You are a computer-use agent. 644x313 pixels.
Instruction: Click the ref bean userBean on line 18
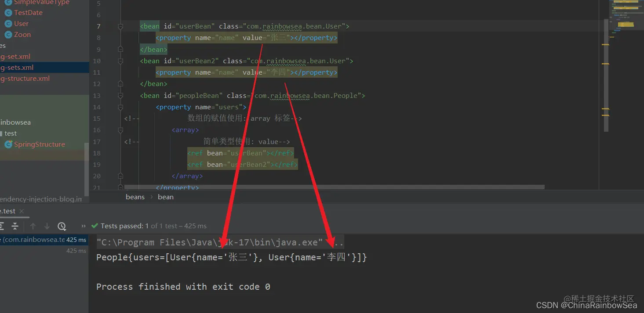pyautogui.click(x=240, y=153)
